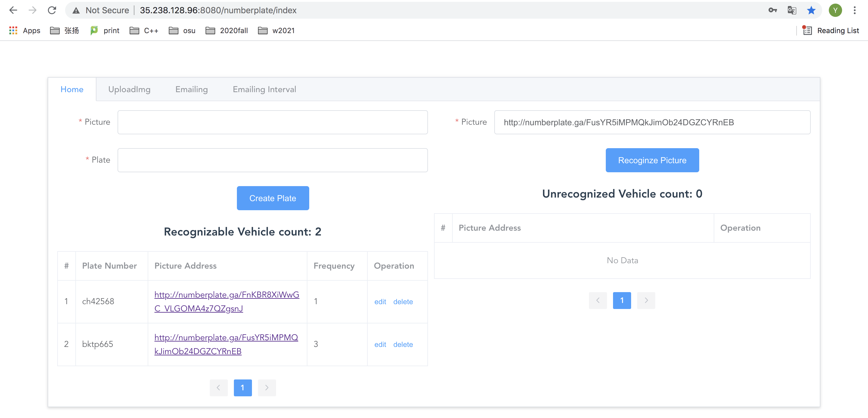868x418 pixels.
Task: Open the Emailing Interval tab
Action: (264, 89)
